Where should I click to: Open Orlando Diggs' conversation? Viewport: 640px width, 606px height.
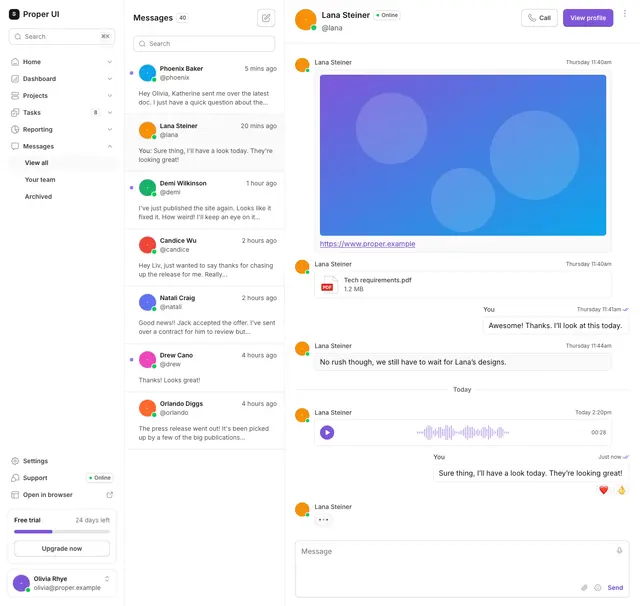(x=205, y=421)
